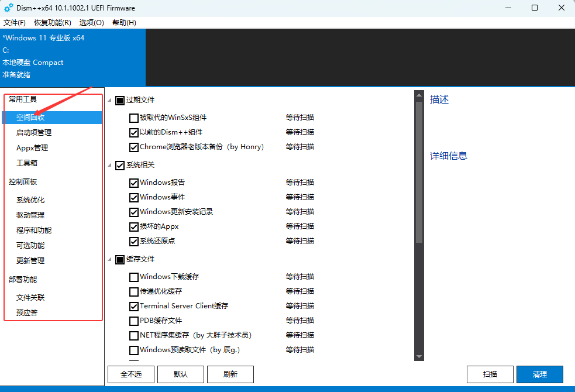
Task: Open 文件关联 in the sidebar
Action: [30, 297]
